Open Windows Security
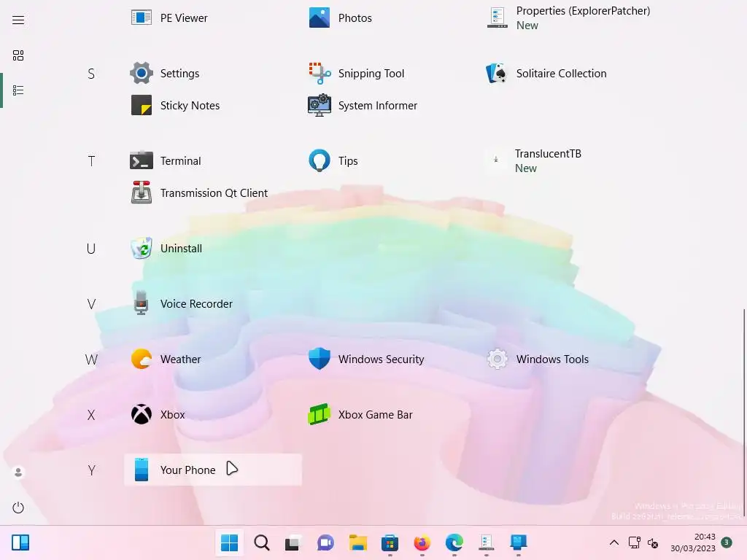Screen dimensions: 747x560 [391, 359]
